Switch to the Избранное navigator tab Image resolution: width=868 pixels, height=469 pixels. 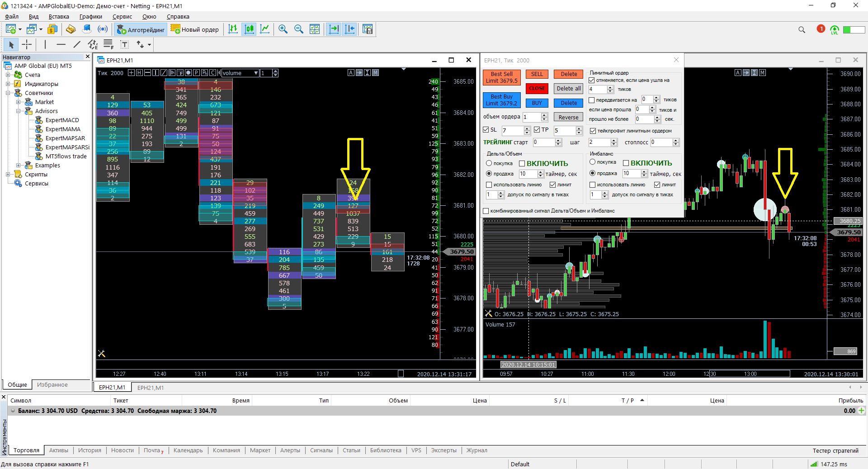[52, 385]
